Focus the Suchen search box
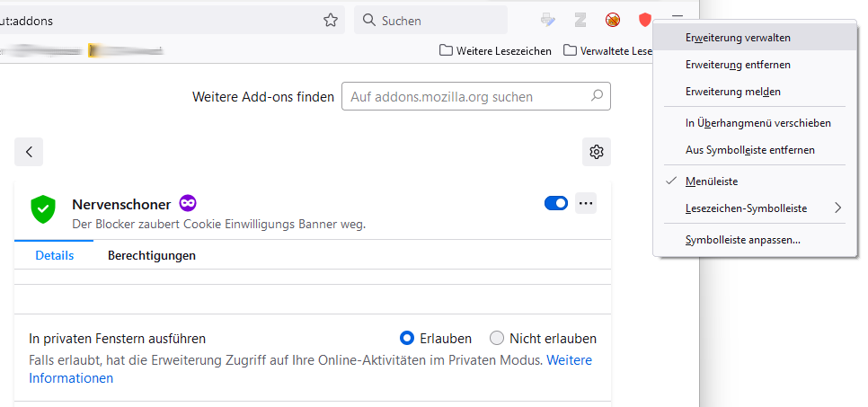Viewport: 868px width, 407px height. (430, 21)
